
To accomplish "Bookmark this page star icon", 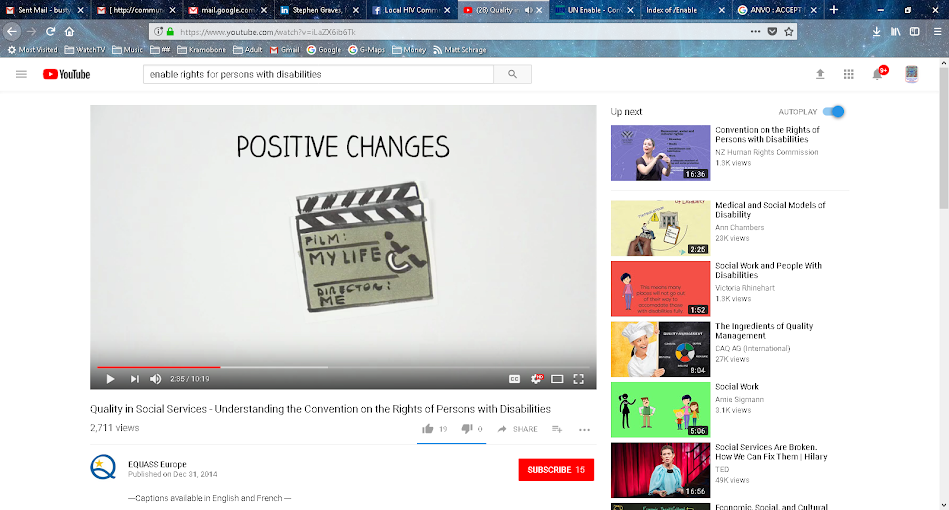I will (789, 31).
